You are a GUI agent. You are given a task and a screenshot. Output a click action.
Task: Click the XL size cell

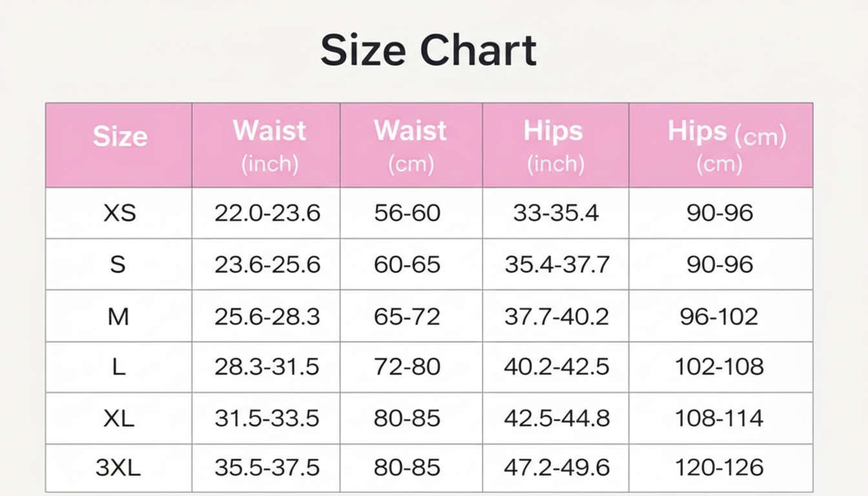pyautogui.click(x=119, y=418)
